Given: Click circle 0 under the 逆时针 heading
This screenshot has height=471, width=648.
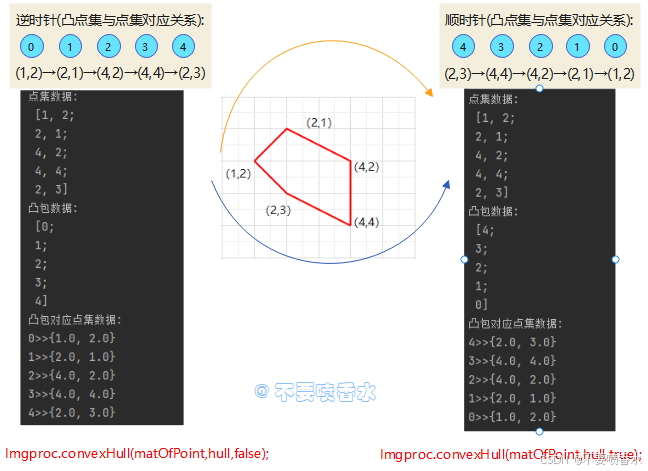Looking at the screenshot, I should pyautogui.click(x=31, y=46).
